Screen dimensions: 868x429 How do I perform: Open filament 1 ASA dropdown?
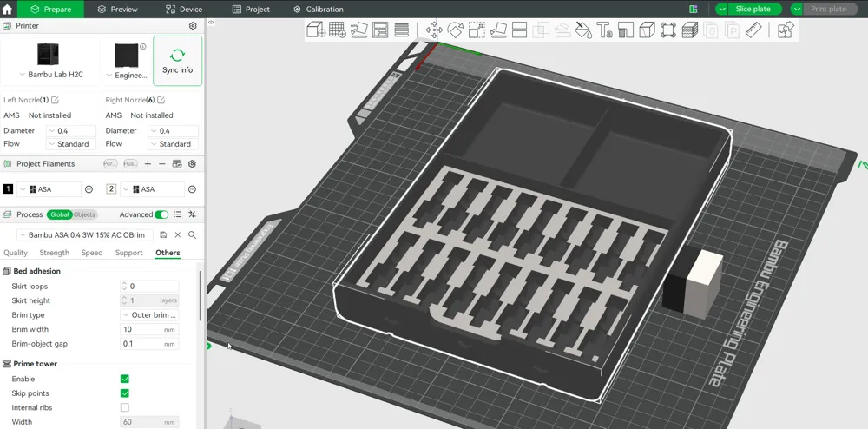point(49,189)
